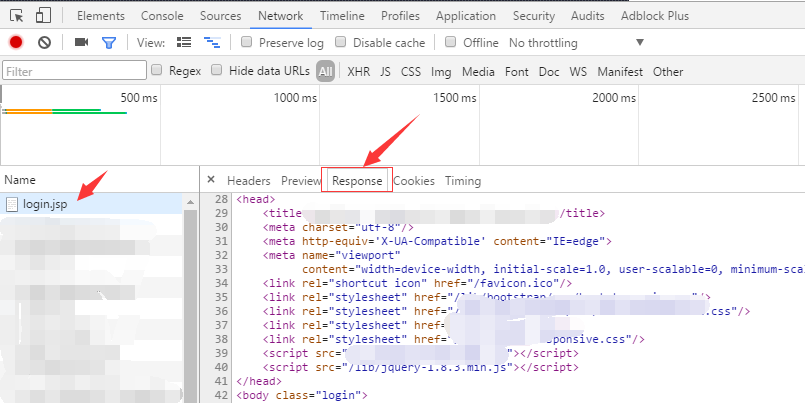Toggle the device toolbar icon

click(x=44, y=16)
